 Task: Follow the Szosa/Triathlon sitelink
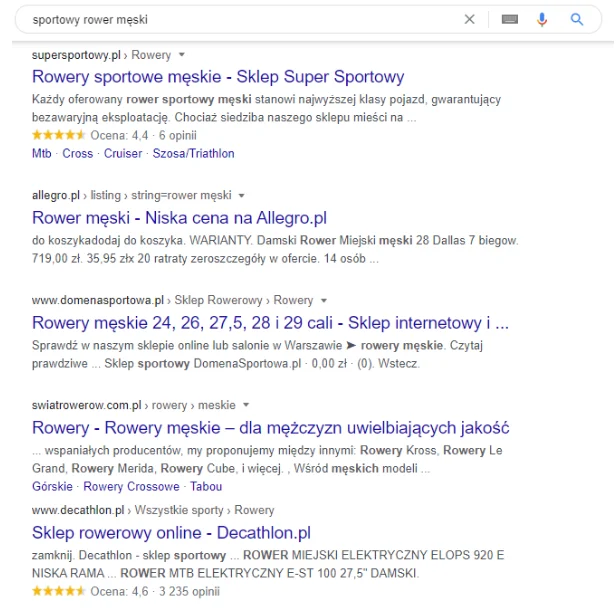[193, 153]
